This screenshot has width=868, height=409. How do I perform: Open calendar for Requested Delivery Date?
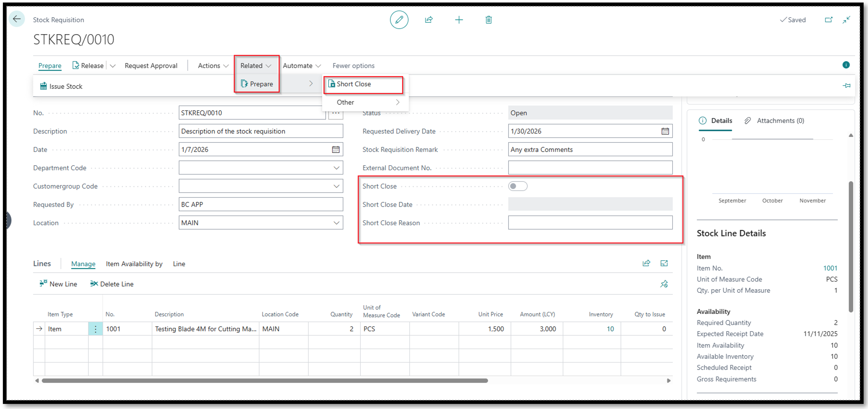665,131
